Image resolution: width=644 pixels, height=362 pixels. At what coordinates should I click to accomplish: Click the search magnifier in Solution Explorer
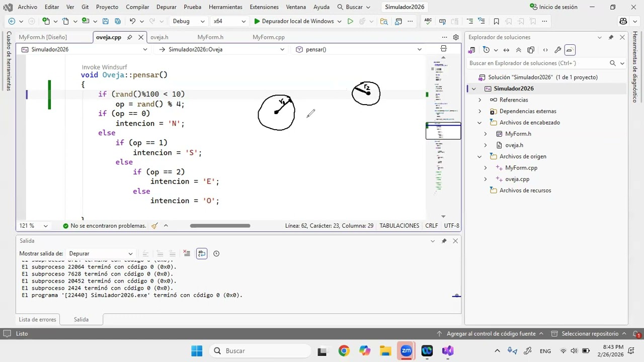pos(612,63)
